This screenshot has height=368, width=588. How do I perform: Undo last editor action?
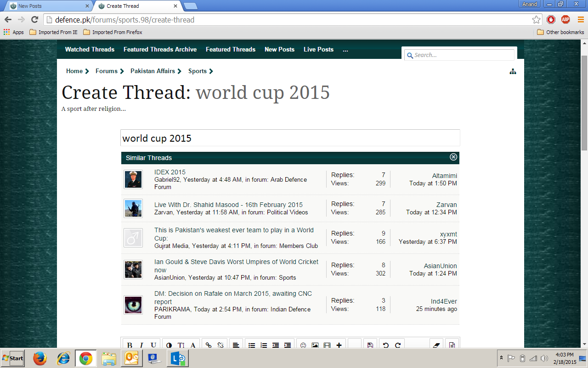pyautogui.click(x=386, y=345)
